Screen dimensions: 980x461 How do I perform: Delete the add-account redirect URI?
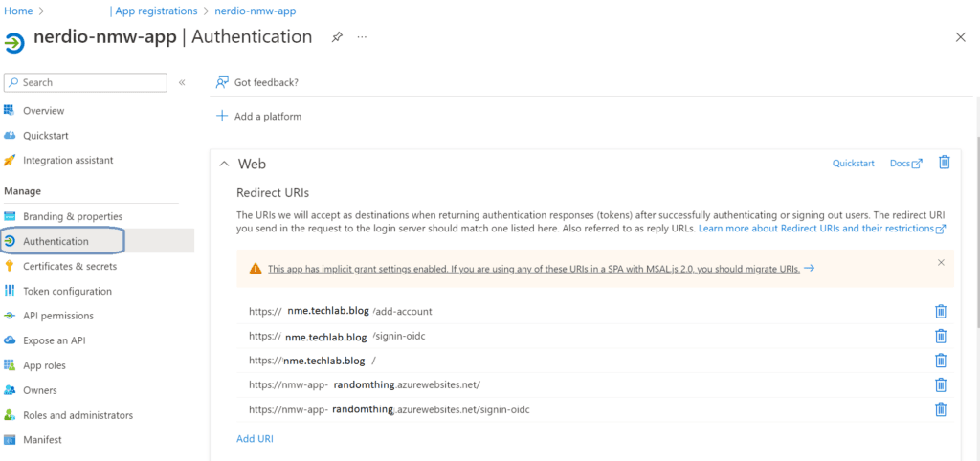tap(940, 311)
